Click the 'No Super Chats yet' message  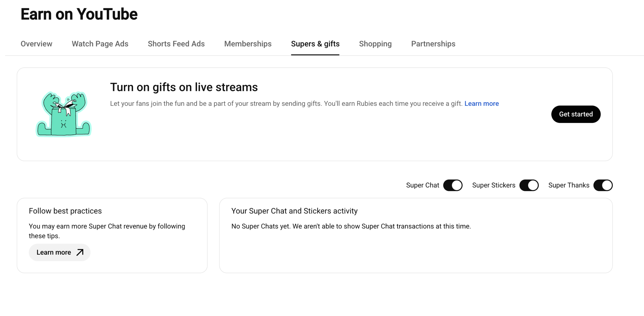pos(351,226)
